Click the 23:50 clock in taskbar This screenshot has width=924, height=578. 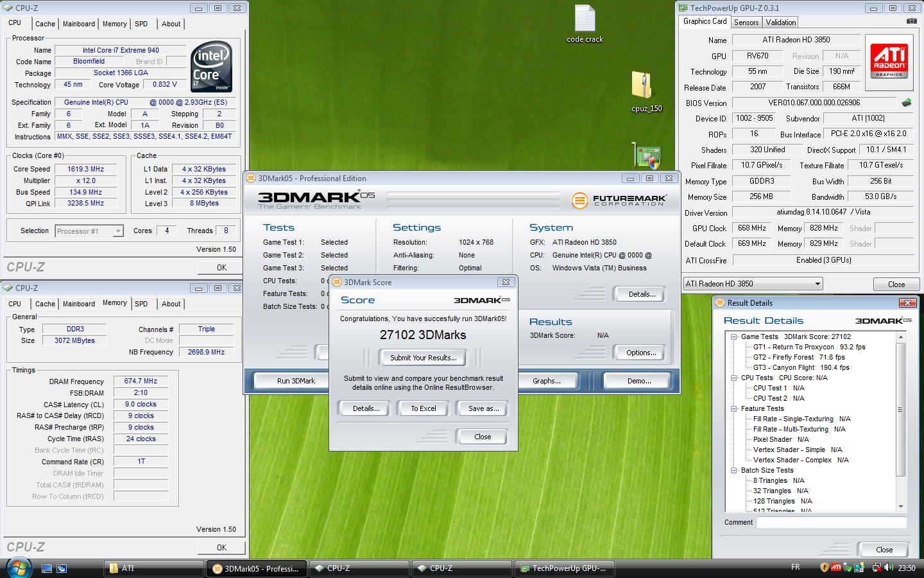click(907, 568)
